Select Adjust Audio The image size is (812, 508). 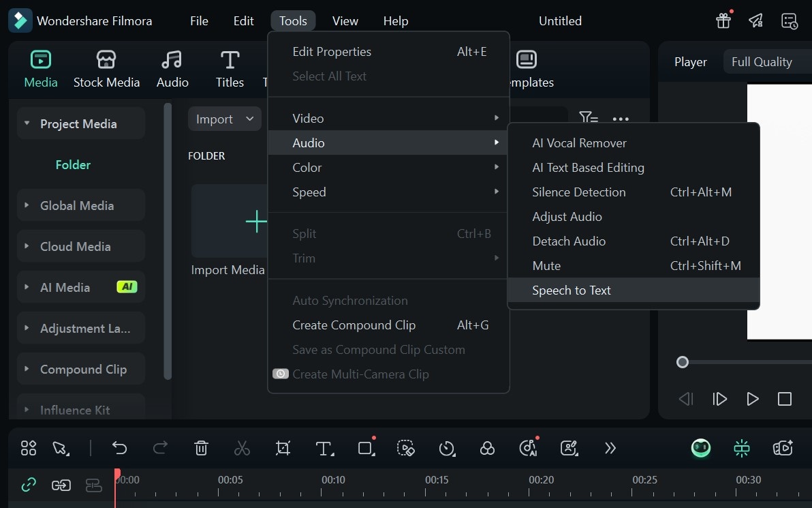coord(634,217)
